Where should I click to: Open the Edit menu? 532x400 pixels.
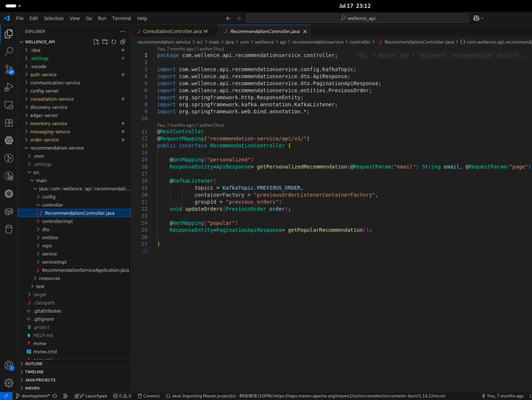click(x=34, y=18)
